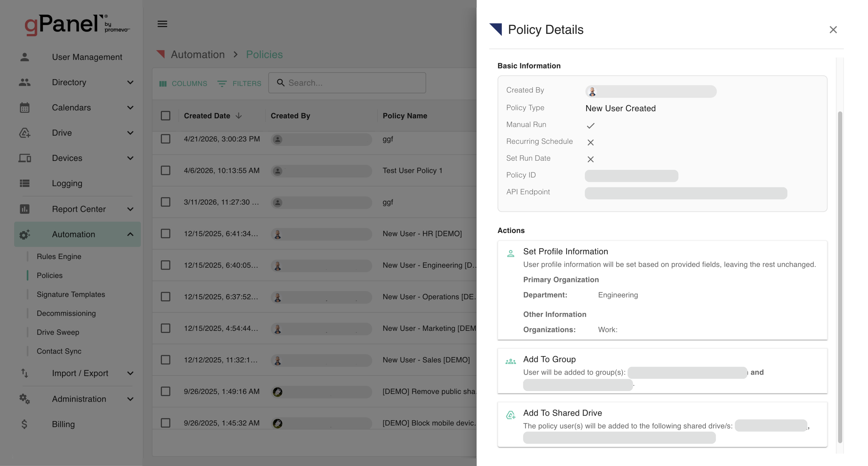Check the 3/11/2026 ggf row checkbox
The image size is (868, 466).
point(165,202)
